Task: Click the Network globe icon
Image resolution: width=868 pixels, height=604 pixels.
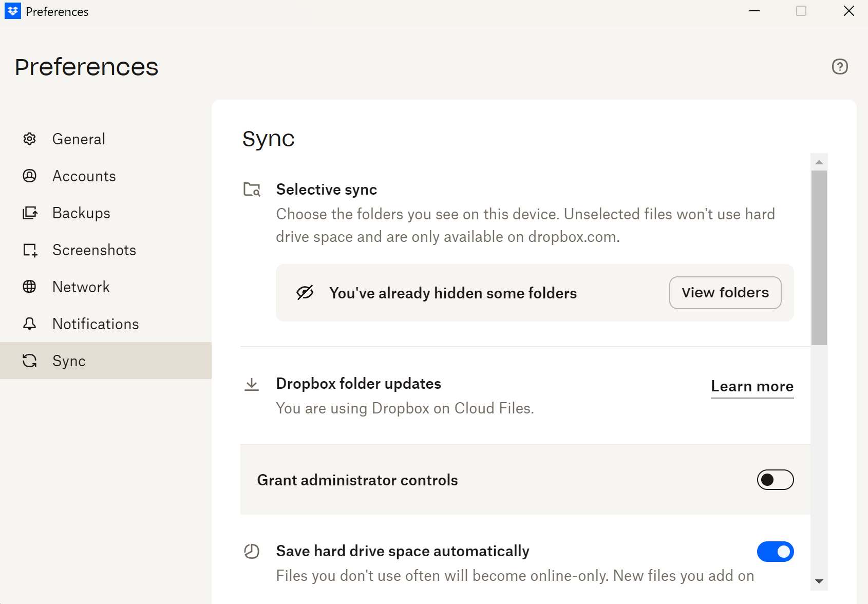Action: (x=30, y=287)
